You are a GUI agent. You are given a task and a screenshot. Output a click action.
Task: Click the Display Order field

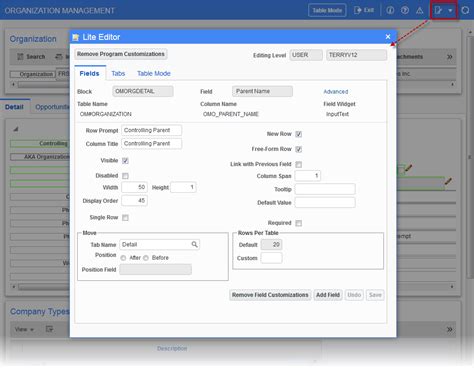tap(134, 201)
